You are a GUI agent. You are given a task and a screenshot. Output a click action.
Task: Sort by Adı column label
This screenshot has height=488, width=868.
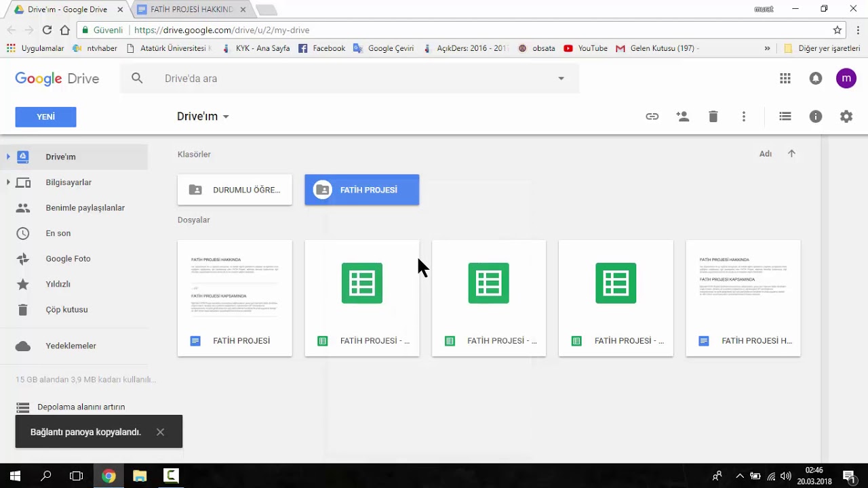coord(766,154)
